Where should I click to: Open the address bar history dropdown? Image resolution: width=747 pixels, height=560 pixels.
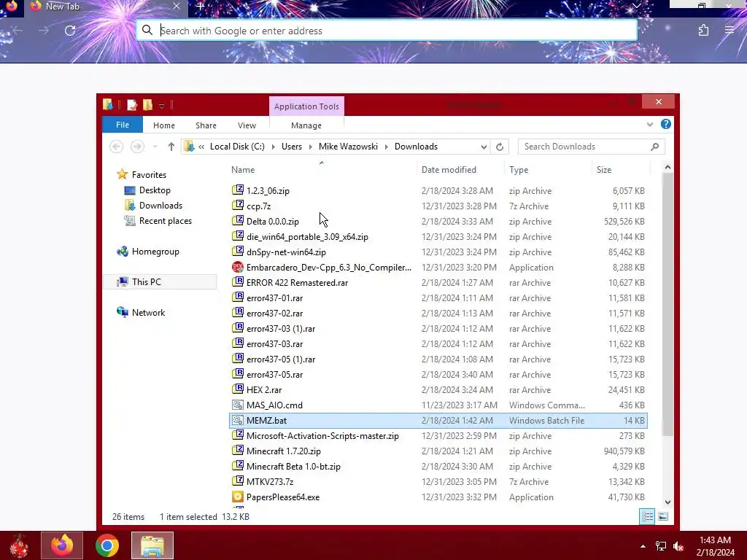pyautogui.click(x=484, y=147)
